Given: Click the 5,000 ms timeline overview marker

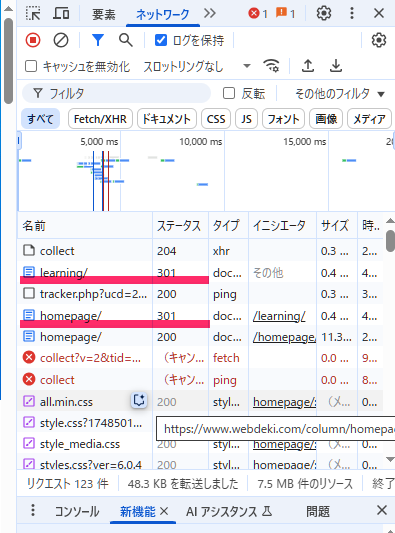Looking at the screenshot, I should click(99, 141).
